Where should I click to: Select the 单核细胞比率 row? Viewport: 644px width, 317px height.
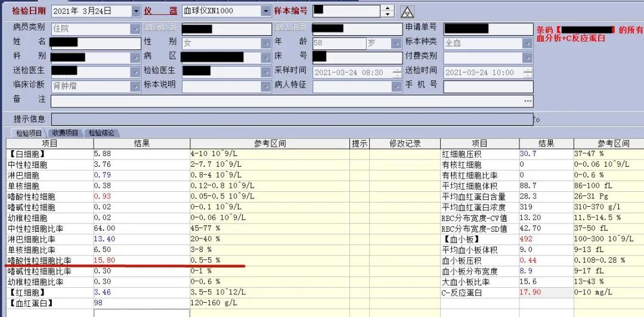pyautogui.click(x=223, y=250)
